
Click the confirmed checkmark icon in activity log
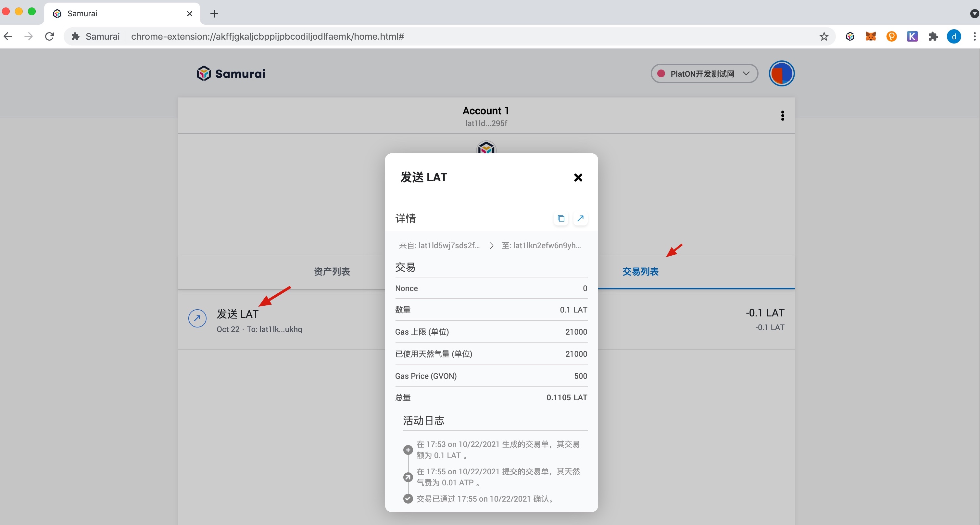pos(408,499)
